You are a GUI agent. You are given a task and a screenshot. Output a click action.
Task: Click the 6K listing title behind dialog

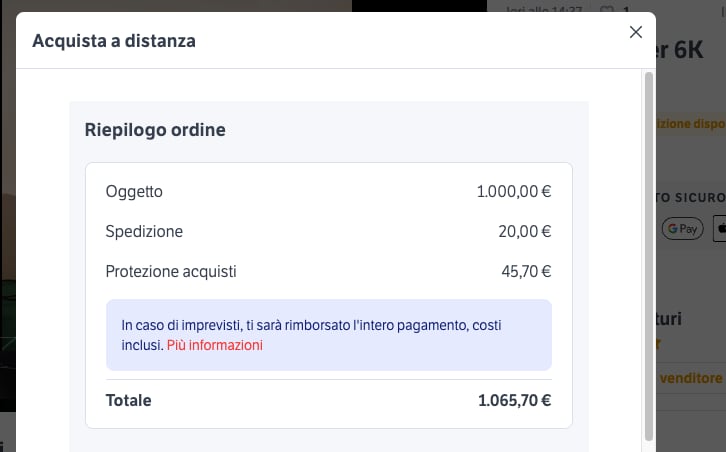tap(681, 50)
